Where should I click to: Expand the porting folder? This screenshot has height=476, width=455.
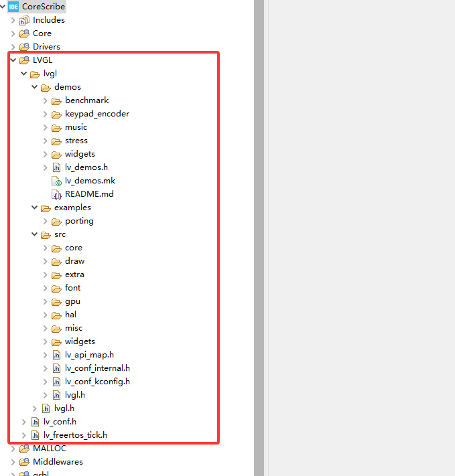pyautogui.click(x=45, y=221)
